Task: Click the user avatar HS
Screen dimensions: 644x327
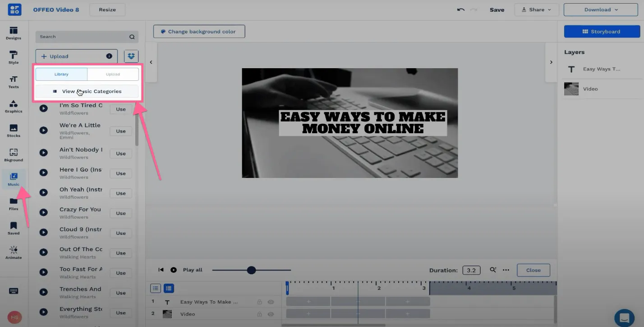Action: tap(14, 317)
